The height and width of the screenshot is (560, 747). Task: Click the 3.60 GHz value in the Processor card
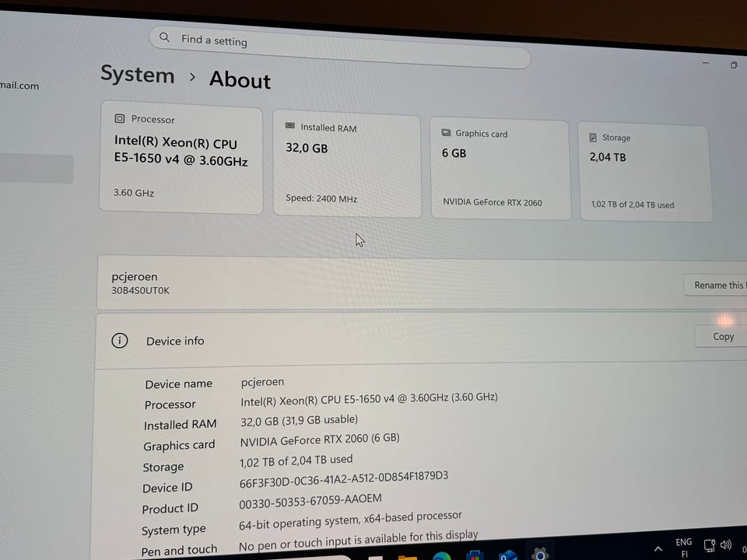pyautogui.click(x=133, y=193)
